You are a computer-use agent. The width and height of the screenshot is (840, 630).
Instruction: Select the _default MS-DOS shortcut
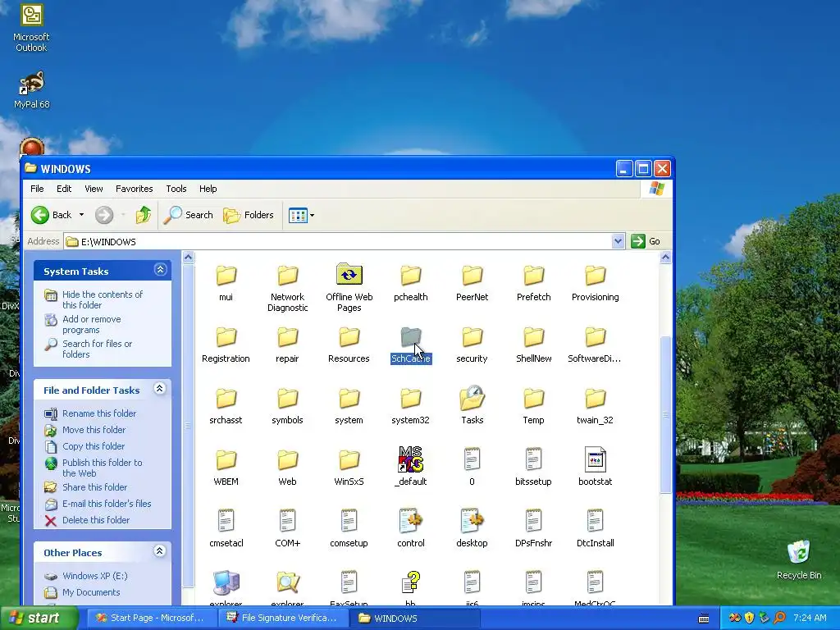click(x=410, y=467)
